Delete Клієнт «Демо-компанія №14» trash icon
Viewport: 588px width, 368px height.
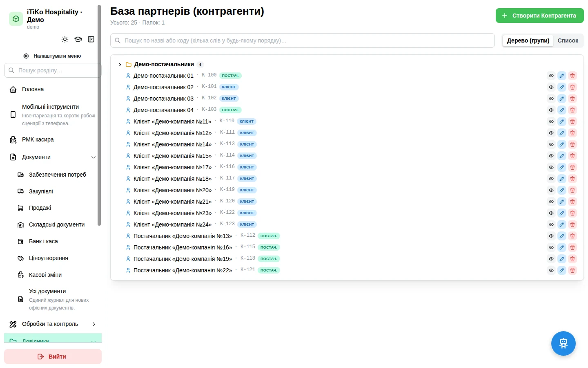(572, 144)
